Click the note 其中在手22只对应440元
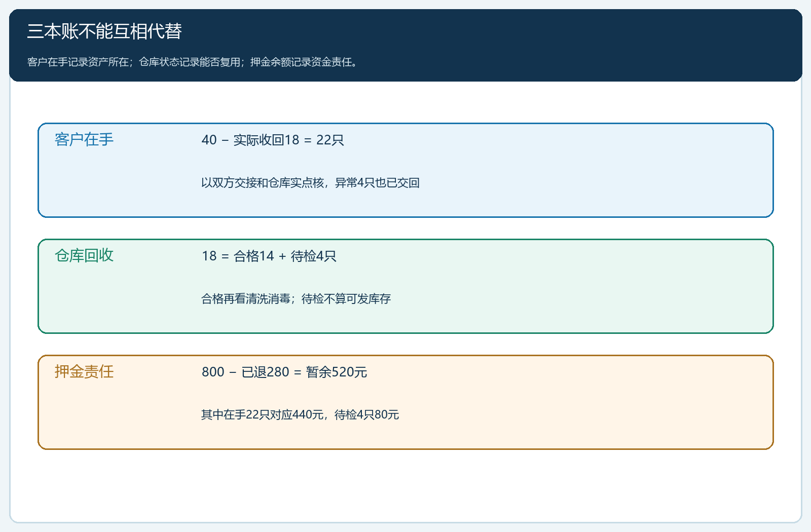811x532 pixels. 300,415
